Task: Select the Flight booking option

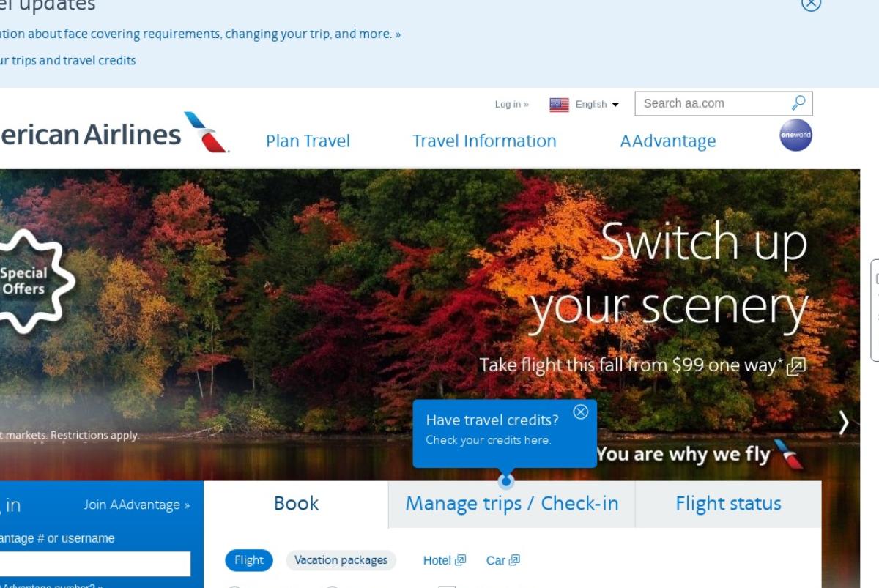Action: tap(249, 560)
